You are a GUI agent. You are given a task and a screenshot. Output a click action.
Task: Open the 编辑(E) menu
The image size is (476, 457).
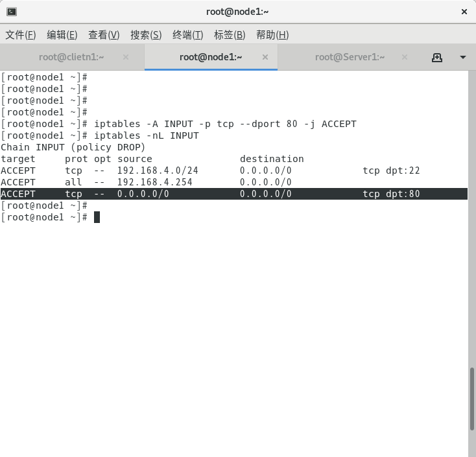point(62,35)
